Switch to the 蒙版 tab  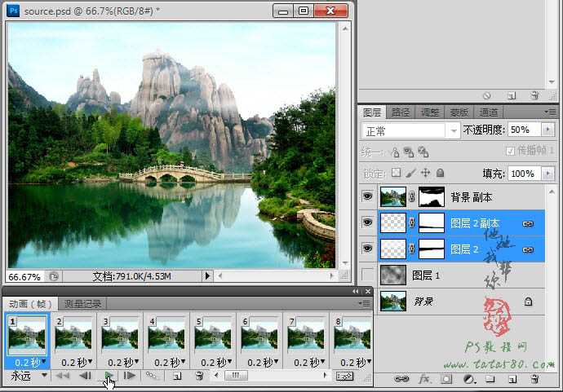click(459, 112)
